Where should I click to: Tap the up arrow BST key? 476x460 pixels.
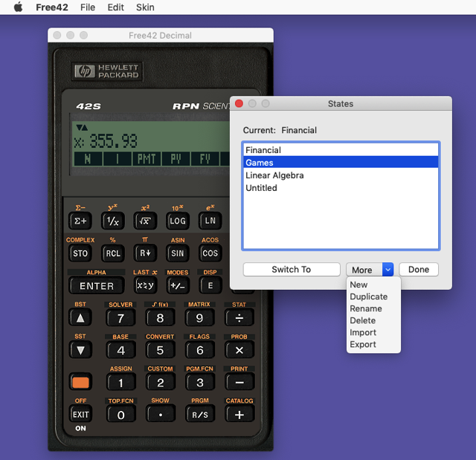tap(80, 318)
